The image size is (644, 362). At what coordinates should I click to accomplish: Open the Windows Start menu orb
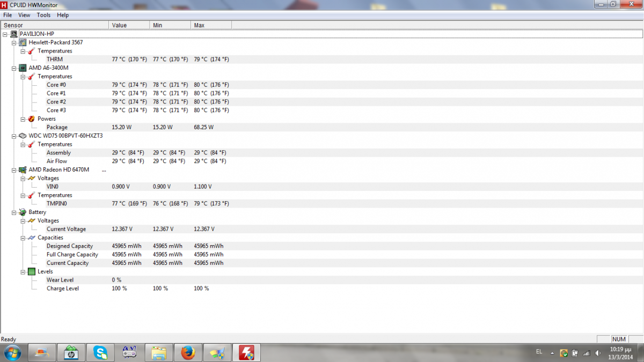coord(12,352)
